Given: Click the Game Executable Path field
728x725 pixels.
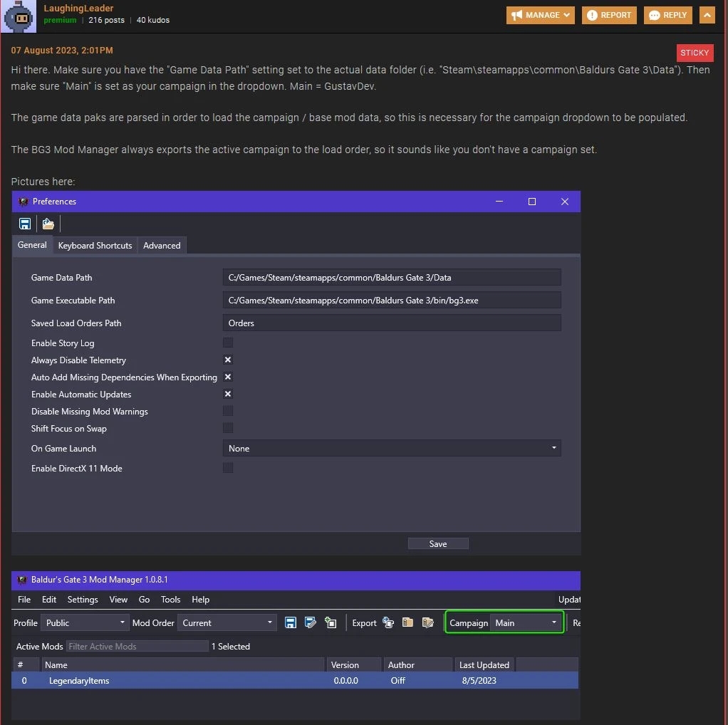Looking at the screenshot, I should pos(392,301).
